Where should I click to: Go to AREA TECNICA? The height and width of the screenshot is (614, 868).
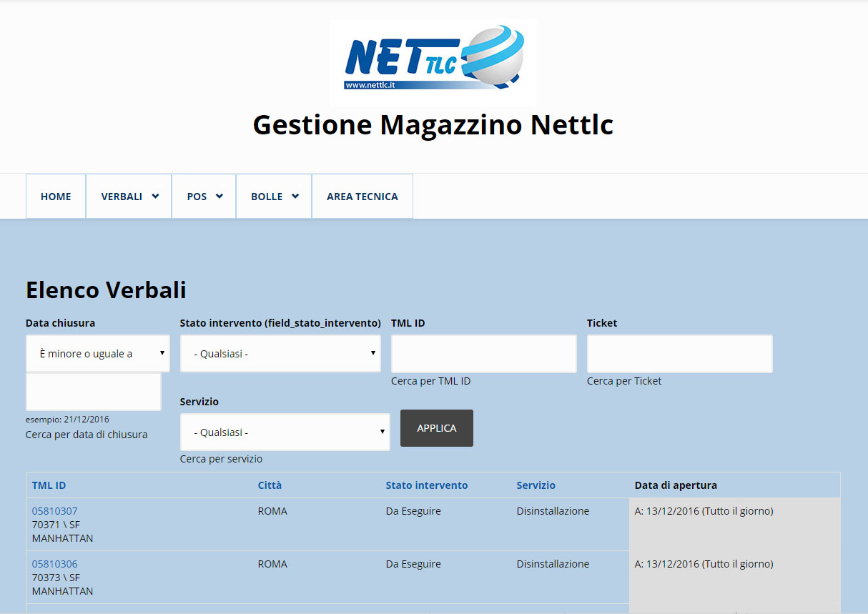[363, 197]
